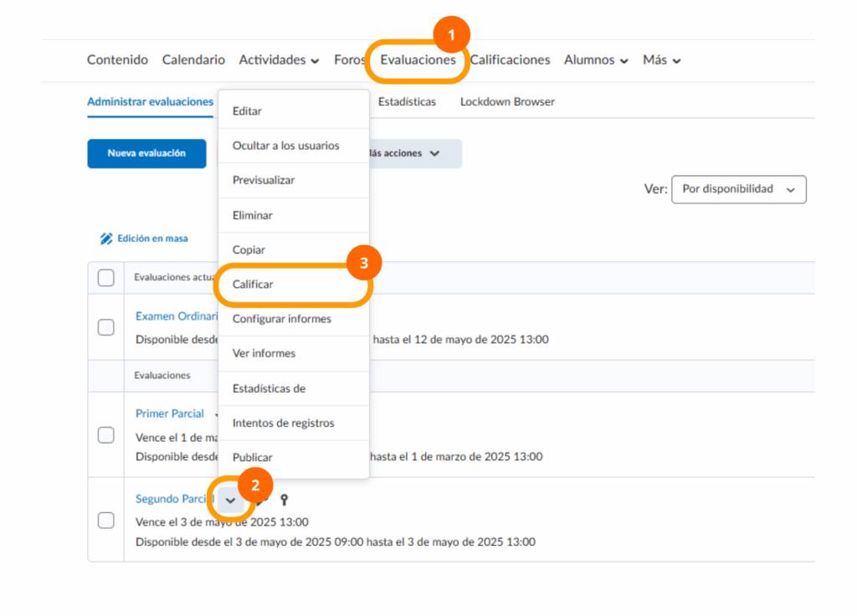Switch to the Lockdown Browser tab
857x616 pixels.
coord(507,102)
